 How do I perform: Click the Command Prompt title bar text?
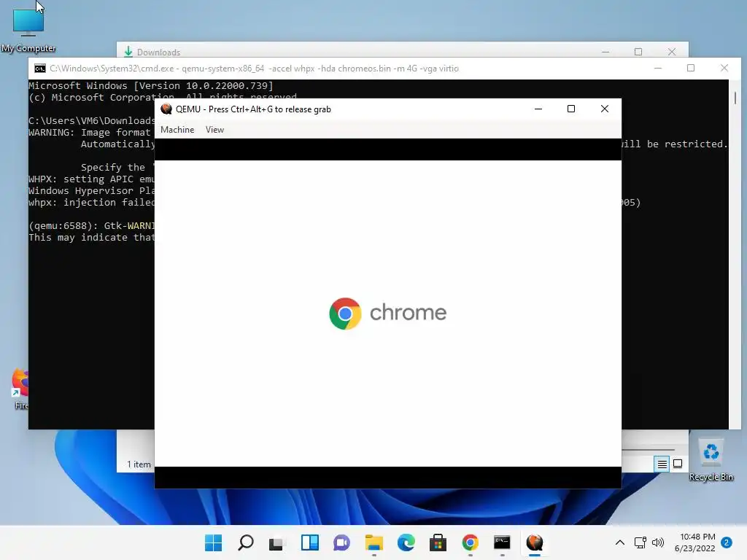point(254,69)
